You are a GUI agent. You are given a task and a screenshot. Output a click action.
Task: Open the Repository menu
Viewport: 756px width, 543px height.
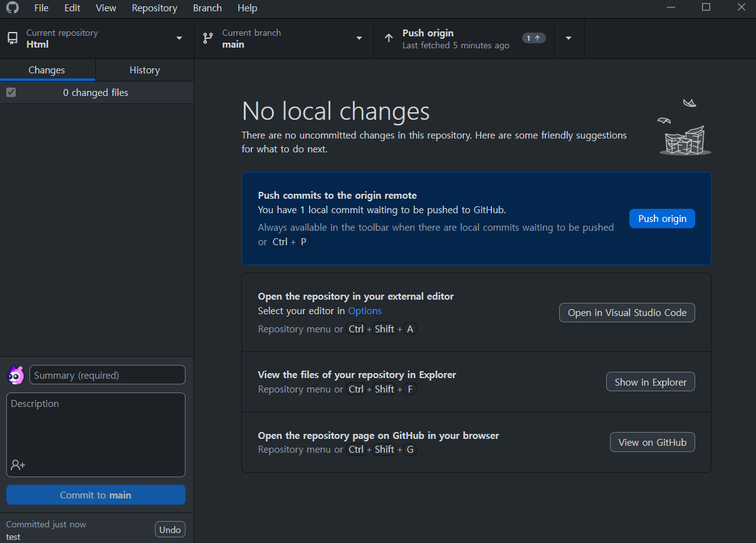point(154,8)
